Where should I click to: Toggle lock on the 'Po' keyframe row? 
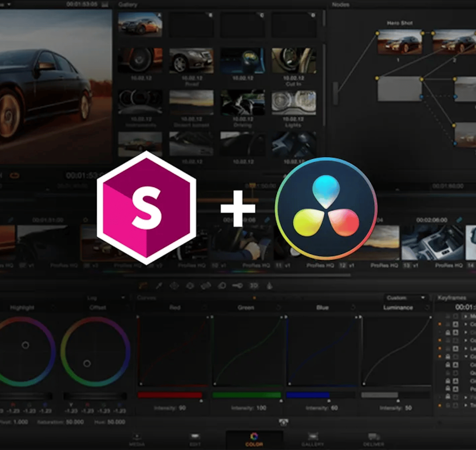[448, 389]
